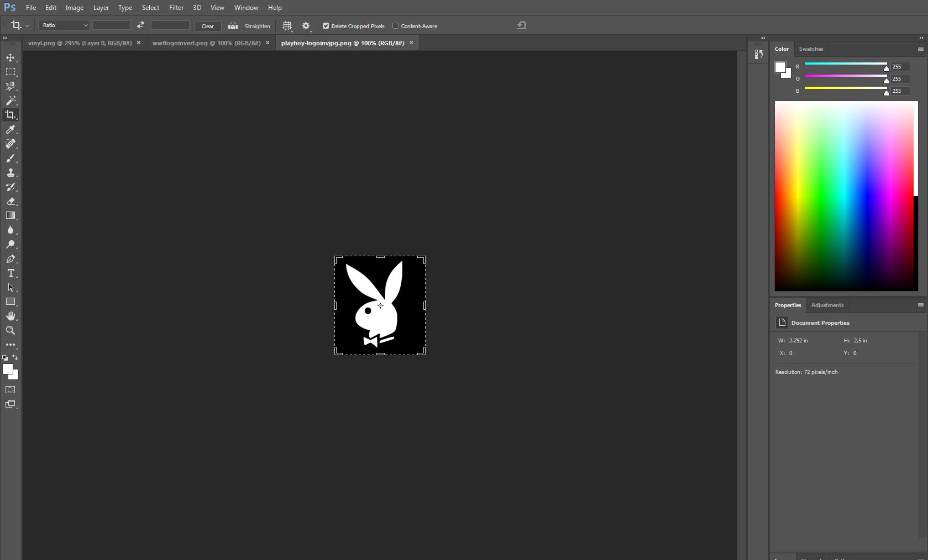Click the Straighten level icon

(233, 26)
